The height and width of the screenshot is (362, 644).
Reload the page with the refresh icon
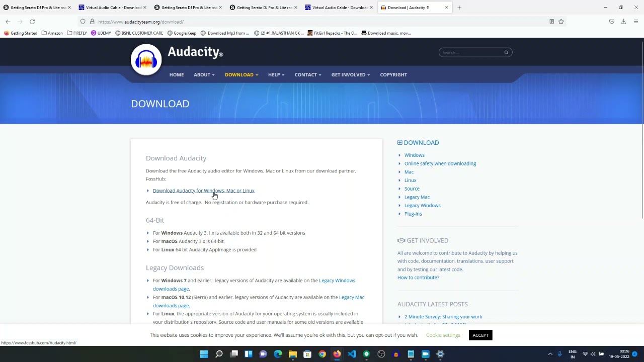[32, 22]
